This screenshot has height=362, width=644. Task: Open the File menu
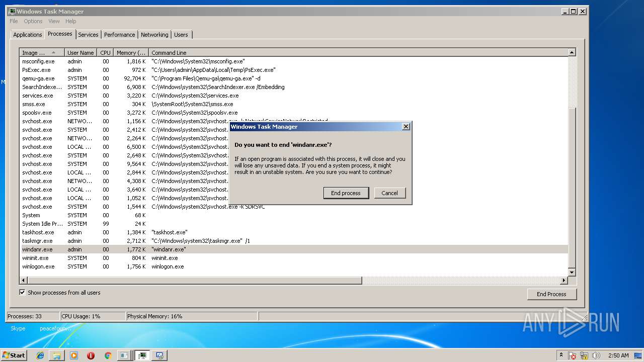pos(14,21)
